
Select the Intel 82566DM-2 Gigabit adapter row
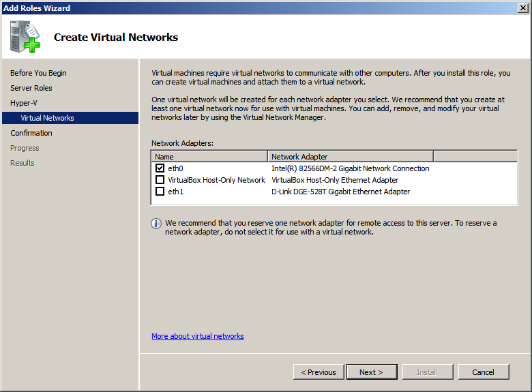[351, 168]
